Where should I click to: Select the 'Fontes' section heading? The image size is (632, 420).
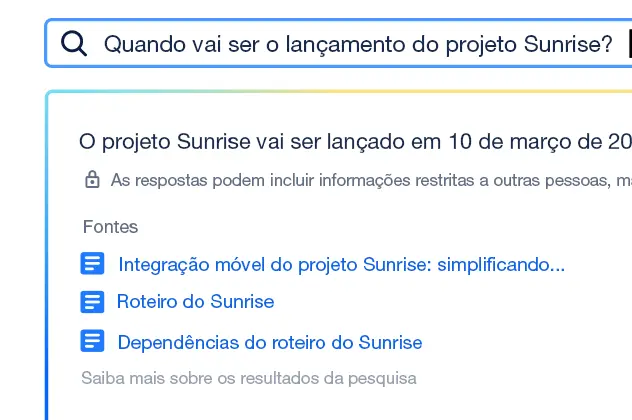point(110,227)
